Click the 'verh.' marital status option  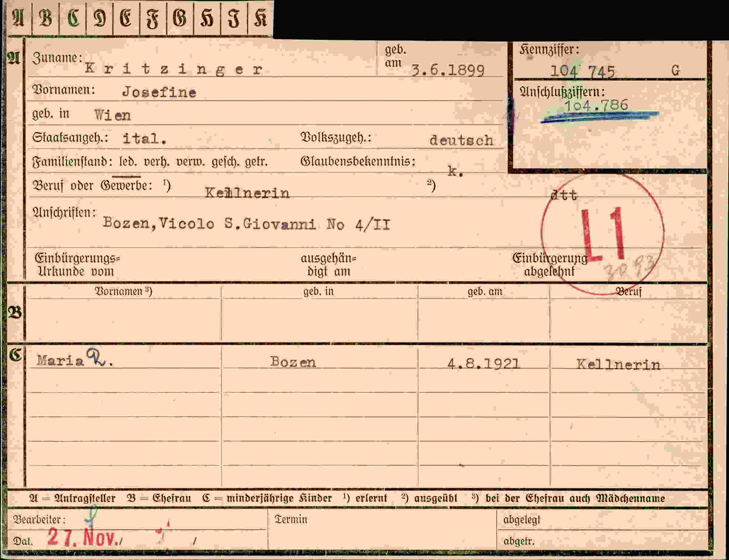click(x=157, y=162)
